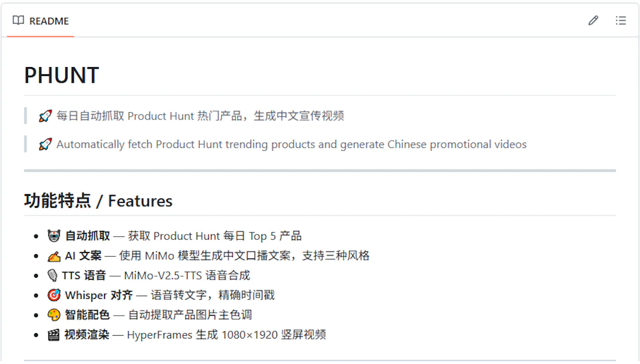Click the 每日自动抓取 Product Hunt quote text
The image size is (640, 364).
point(200,116)
